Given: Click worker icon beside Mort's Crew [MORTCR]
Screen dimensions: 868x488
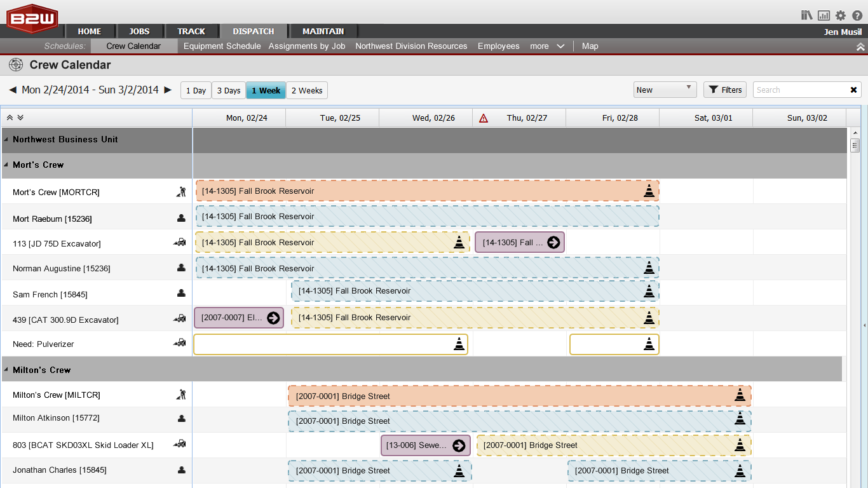Looking at the screenshot, I should tap(181, 191).
